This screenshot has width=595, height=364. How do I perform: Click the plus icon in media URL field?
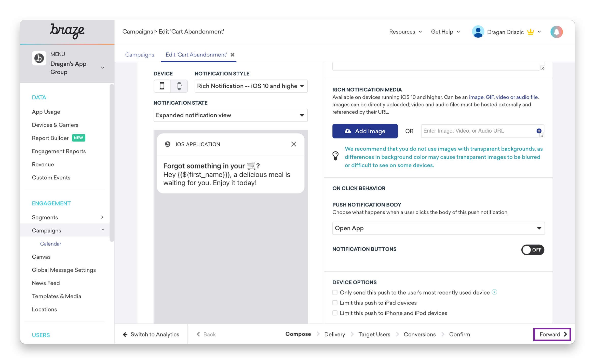tap(539, 131)
